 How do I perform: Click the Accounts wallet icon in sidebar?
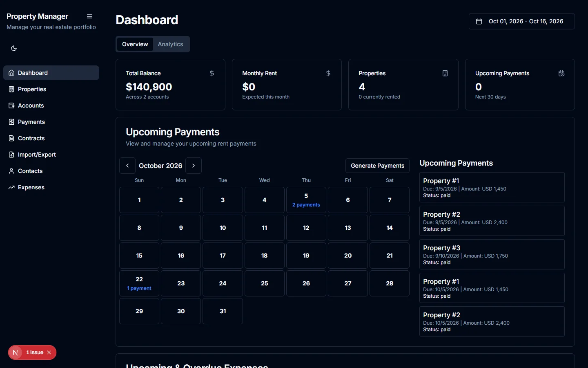click(x=11, y=105)
